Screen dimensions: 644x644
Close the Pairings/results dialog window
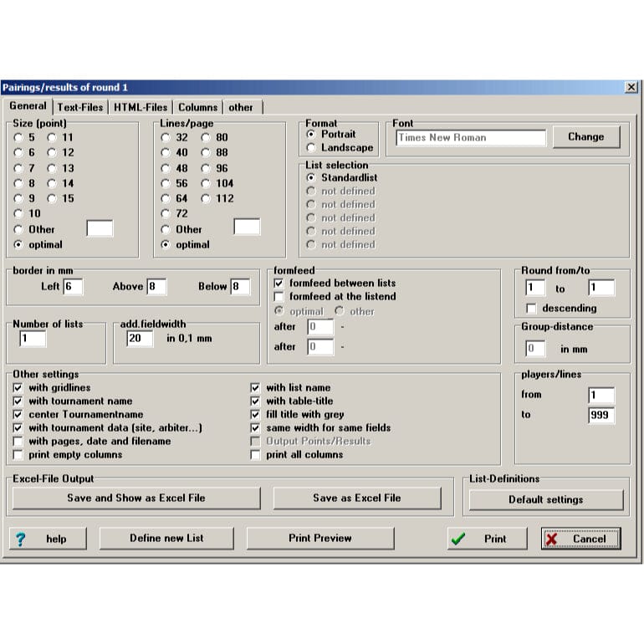(631, 87)
